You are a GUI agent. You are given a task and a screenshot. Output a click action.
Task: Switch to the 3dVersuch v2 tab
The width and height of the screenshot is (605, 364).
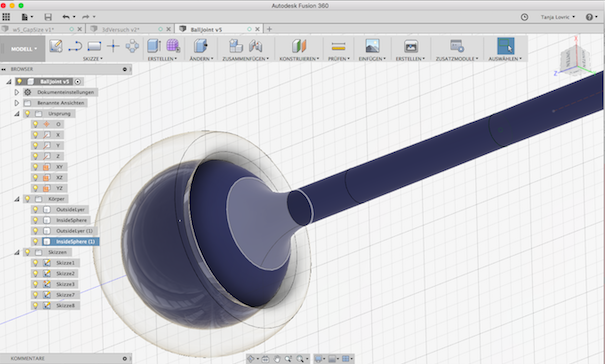pos(120,29)
